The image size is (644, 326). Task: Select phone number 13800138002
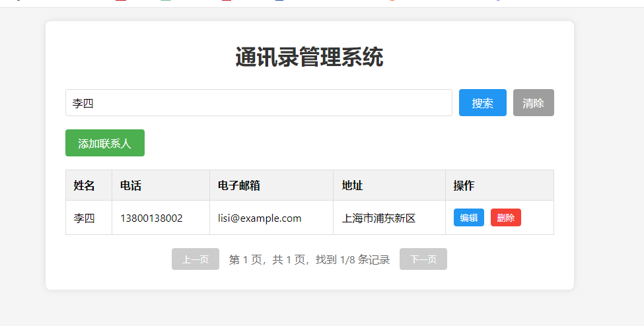(151, 218)
